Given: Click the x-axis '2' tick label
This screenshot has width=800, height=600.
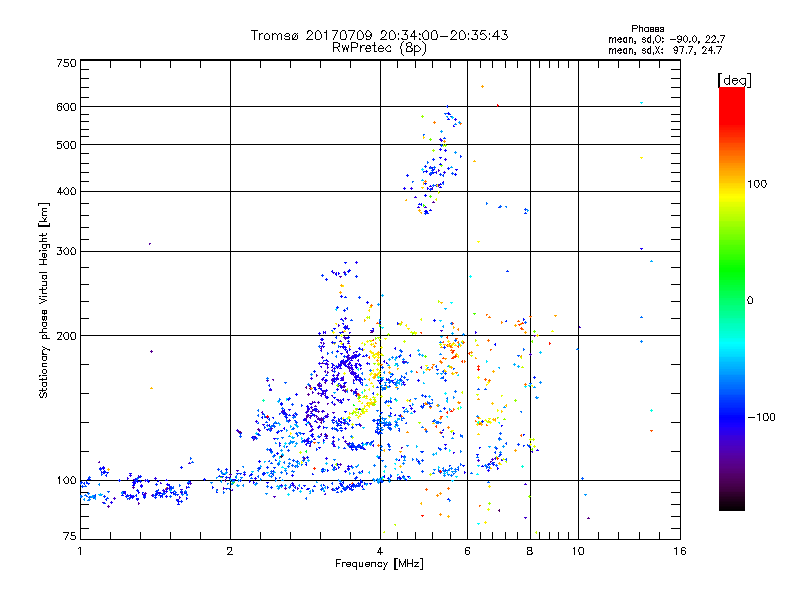Looking at the screenshot, I should click(230, 551).
